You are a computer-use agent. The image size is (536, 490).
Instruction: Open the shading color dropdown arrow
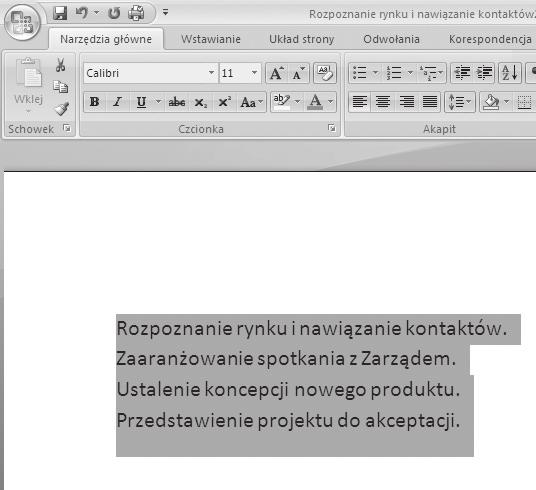(x=507, y=102)
